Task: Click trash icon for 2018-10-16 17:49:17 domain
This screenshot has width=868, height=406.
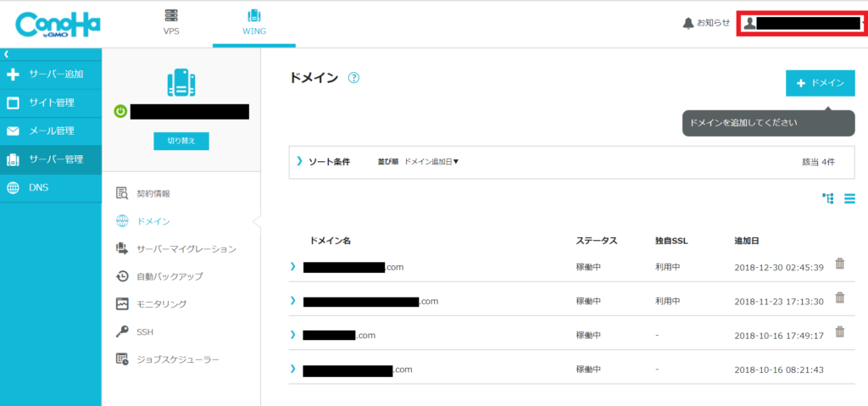Action: click(840, 332)
